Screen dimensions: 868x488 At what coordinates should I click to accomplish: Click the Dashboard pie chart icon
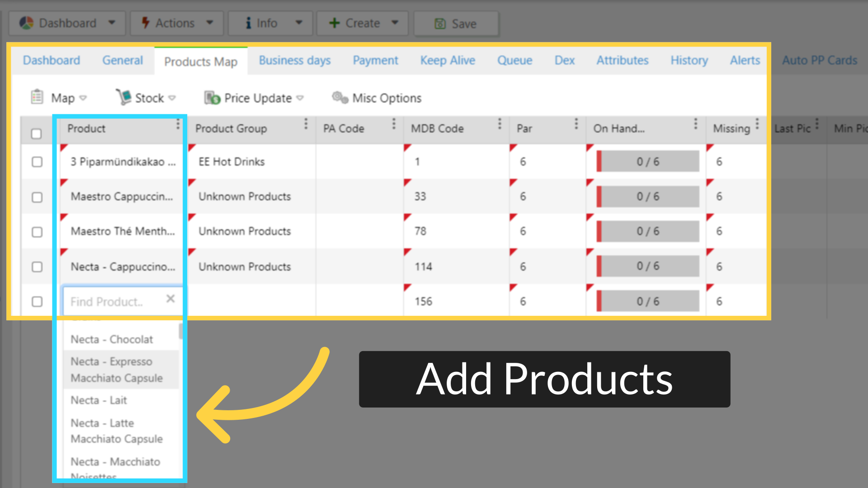(x=27, y=23)
